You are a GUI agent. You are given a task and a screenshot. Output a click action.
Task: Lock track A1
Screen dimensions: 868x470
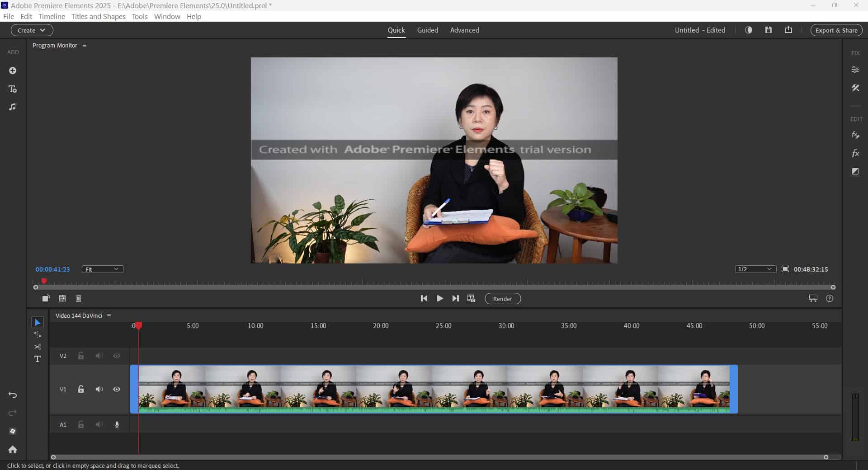pos(81,424)
